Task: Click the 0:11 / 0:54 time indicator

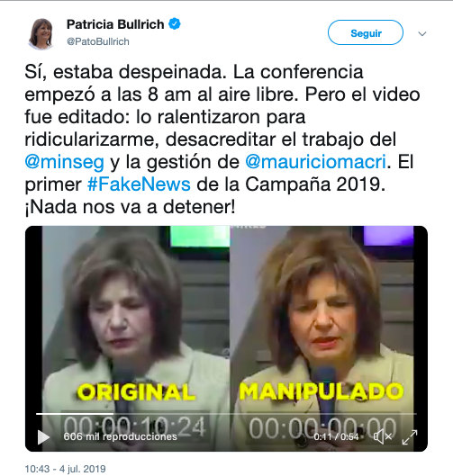Action: 336,436
